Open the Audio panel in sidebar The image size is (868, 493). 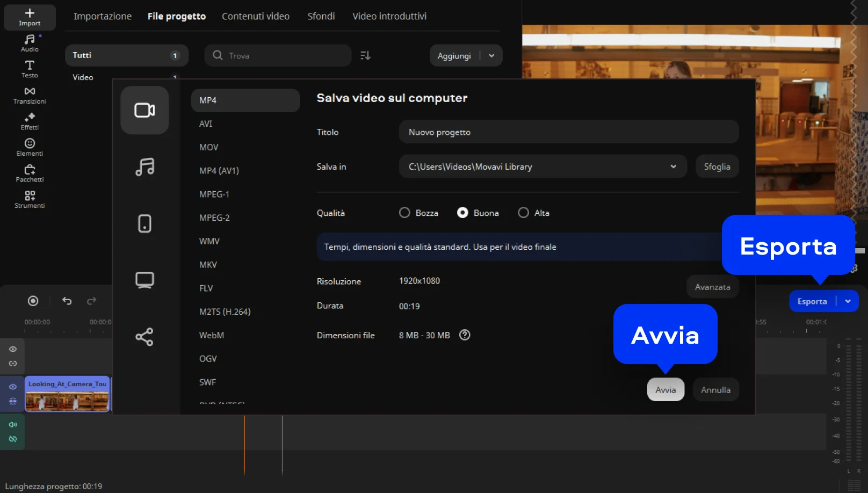click(x=30, y=43)
